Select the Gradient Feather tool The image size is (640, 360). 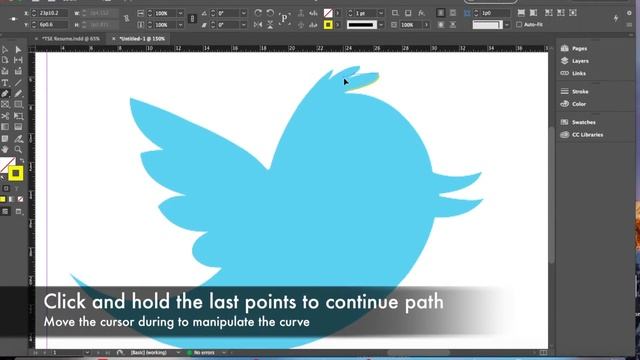click(18, 127)
